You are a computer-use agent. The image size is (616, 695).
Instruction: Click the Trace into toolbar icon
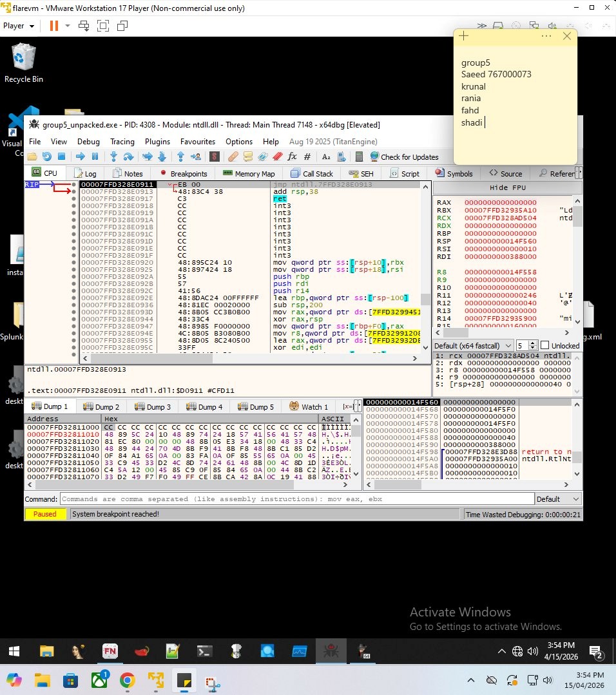pos(148,157)
